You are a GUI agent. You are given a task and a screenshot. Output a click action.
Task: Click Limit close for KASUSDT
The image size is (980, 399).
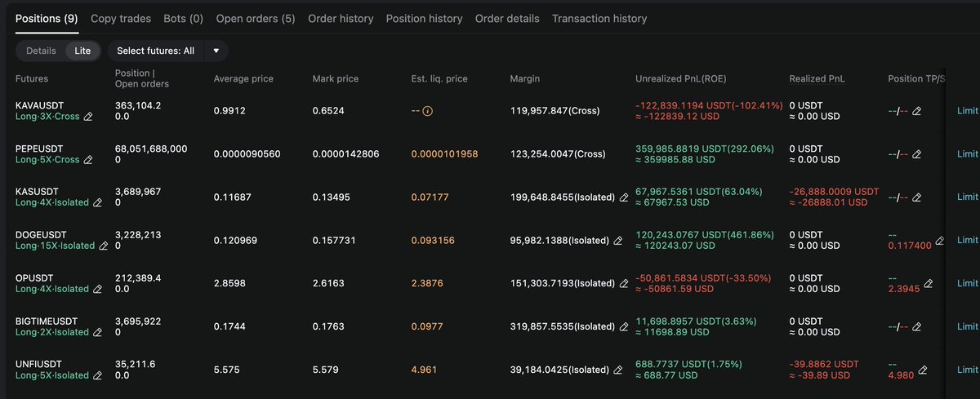(968, 197)
